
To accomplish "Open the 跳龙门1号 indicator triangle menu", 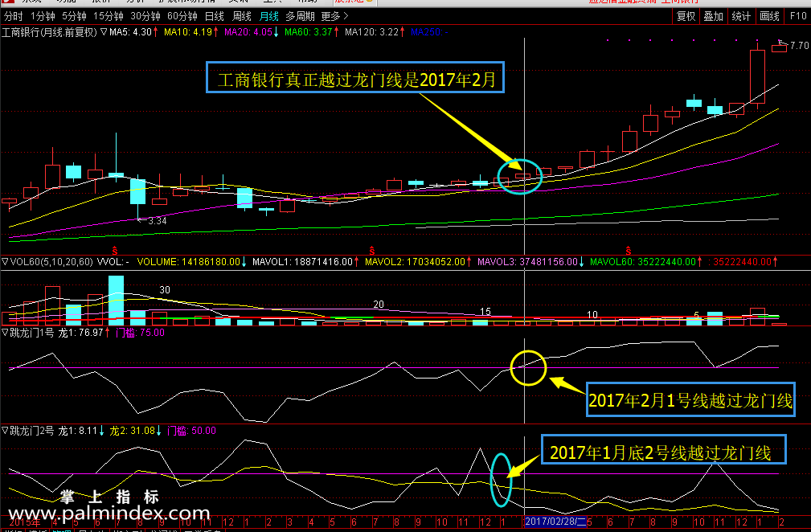I will click(x=5, y=333).
